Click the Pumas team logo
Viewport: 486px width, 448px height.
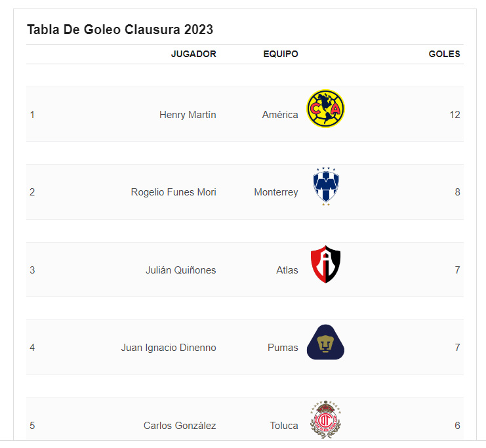pos(325,342)
